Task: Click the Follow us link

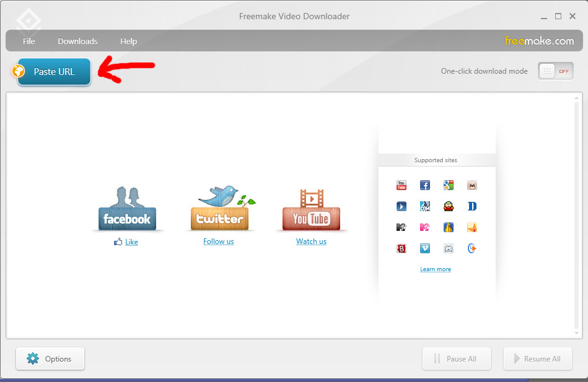Action: point(219,241)
